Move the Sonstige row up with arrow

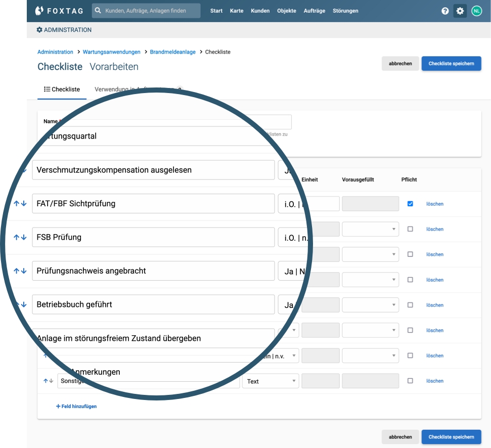tap(46, 381)
